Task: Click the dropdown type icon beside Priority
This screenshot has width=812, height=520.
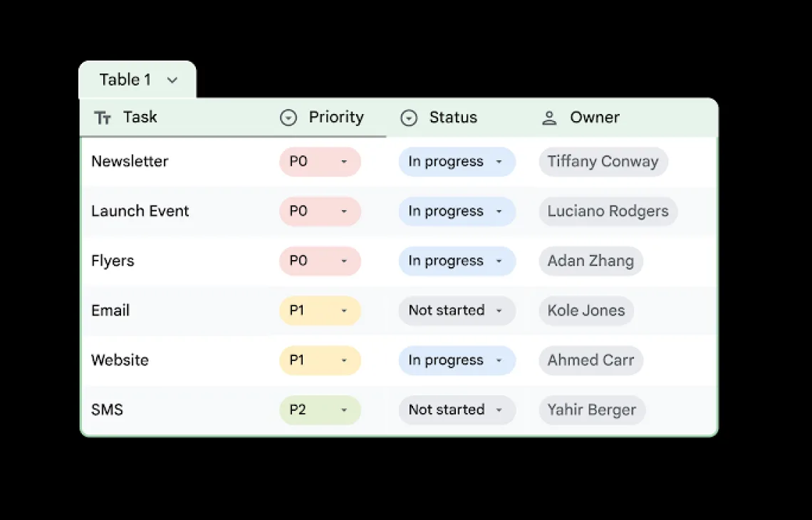Action: tap(288, 118)
